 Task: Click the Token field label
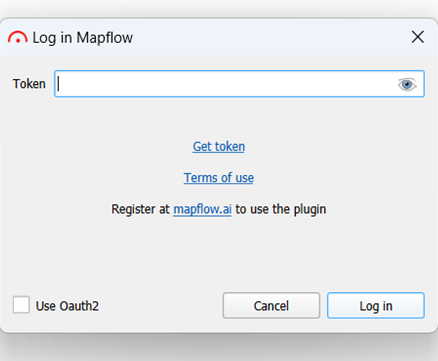click(29, 84)
